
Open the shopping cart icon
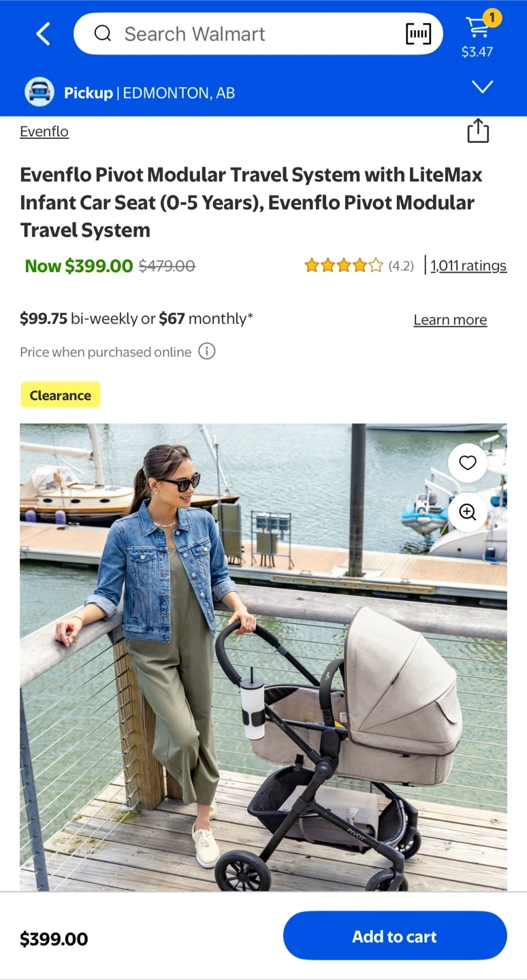pyautogui.click(x=478, y=26)
